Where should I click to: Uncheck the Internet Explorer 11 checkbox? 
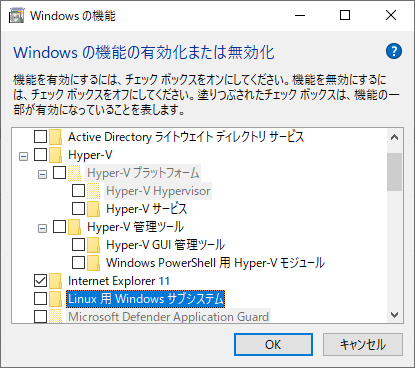(40, 281)
